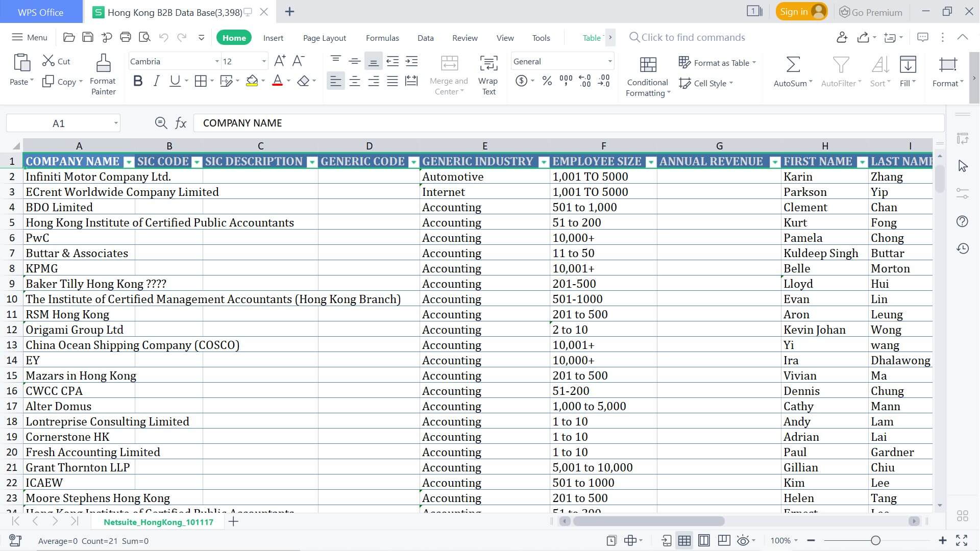Click the Wrap Text icon
Image resolution: width=980 pixels, height=551 pixels.
488,64
